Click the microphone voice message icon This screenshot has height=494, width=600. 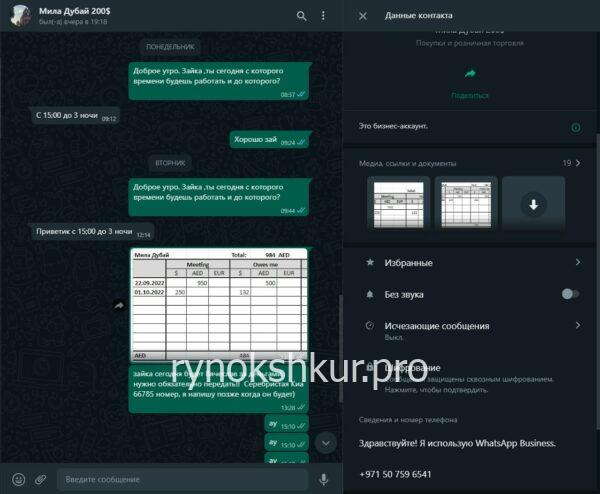tap(324, 479)
